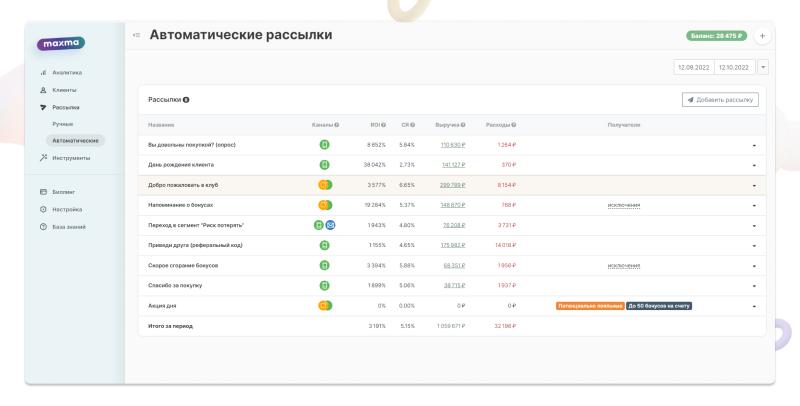800x406 pixels.
Task: Expand row options for Добро пожаловать в клуб
Action: point(754,185)
